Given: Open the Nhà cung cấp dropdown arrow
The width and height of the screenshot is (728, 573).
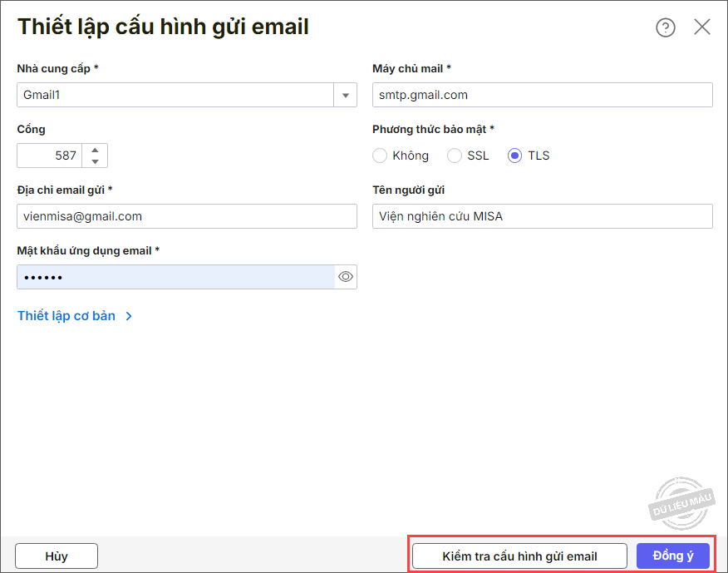Looking at the screenshot, I should 346,96.
